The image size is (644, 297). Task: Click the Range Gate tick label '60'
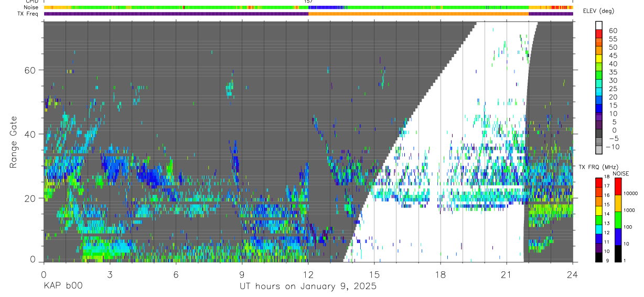point(30,70)
